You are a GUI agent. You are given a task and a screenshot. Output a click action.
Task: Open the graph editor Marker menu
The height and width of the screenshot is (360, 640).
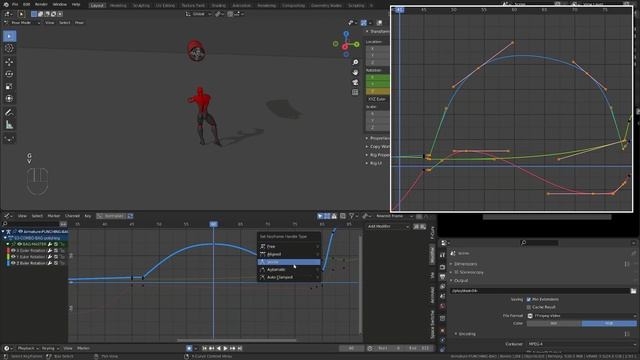(54, 216)
